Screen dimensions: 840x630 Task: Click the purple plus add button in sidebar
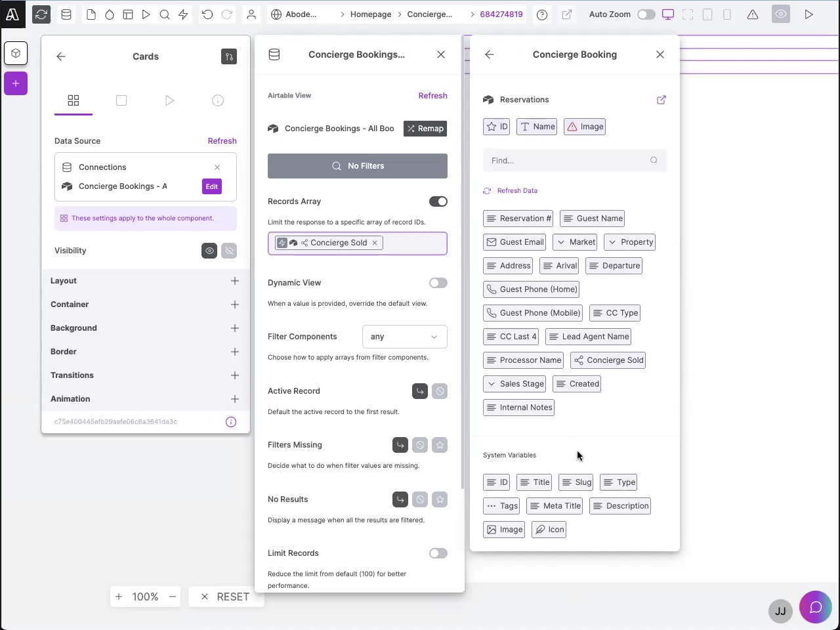(16, 83)
